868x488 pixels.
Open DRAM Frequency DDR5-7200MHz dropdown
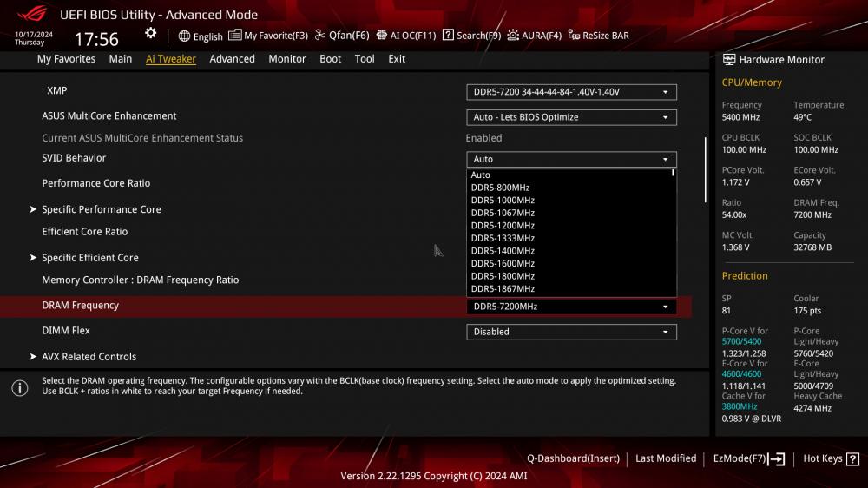(x=571, y=307)
